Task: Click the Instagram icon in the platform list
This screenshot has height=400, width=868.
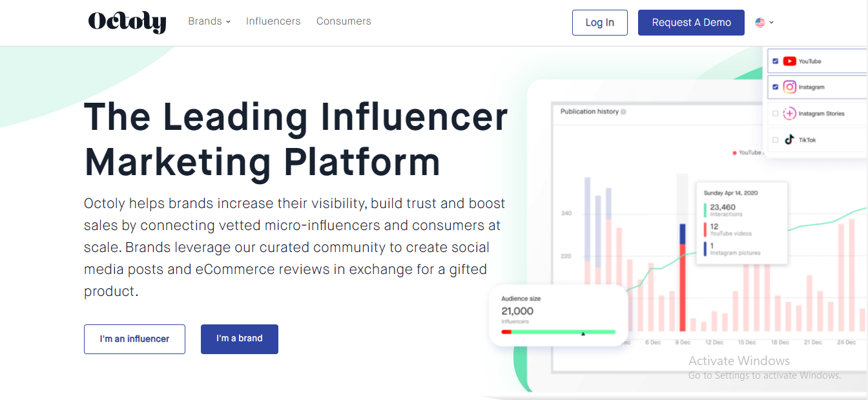Action: tap(789, 87)
